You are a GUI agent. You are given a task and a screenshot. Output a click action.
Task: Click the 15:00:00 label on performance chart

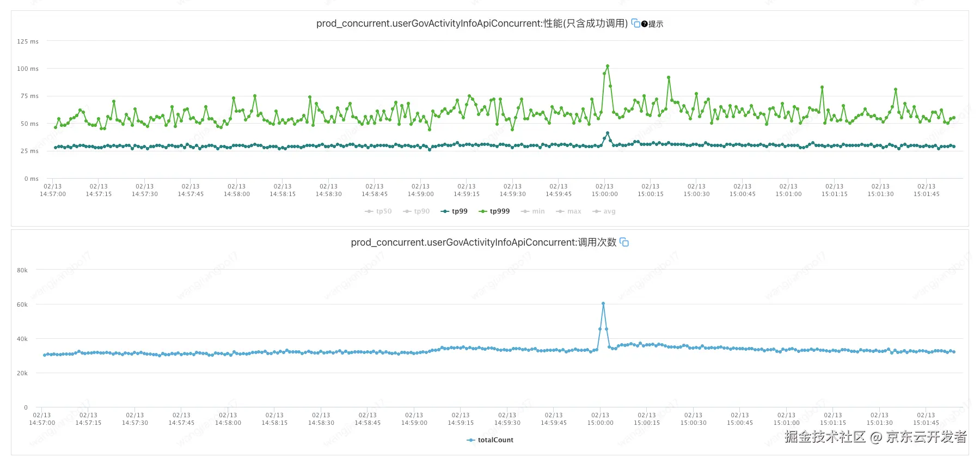point(605,190)
